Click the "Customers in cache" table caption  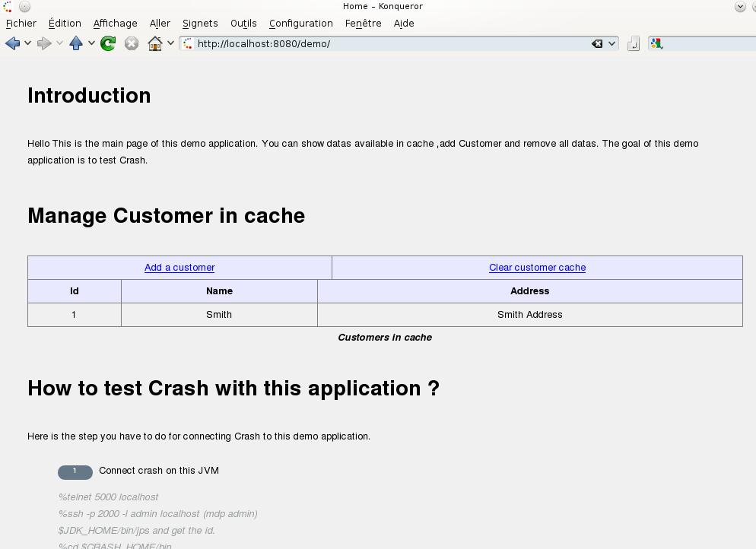coord(385,338)
